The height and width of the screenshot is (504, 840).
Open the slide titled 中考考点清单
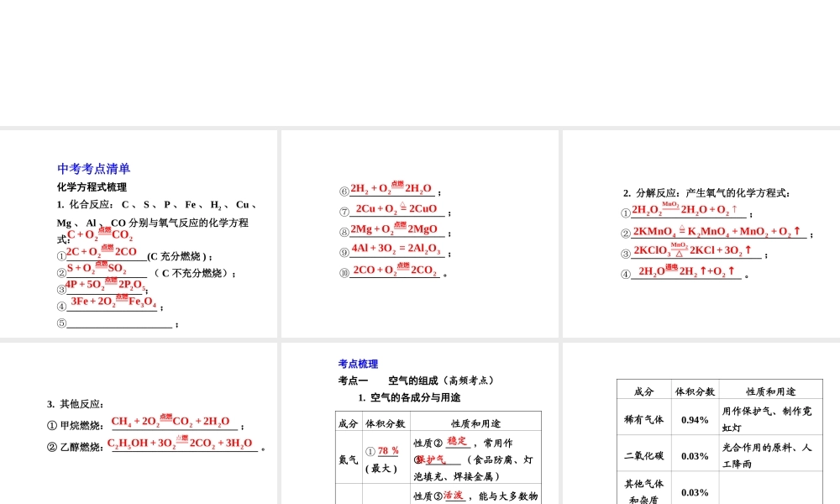[x=139, y=234]
